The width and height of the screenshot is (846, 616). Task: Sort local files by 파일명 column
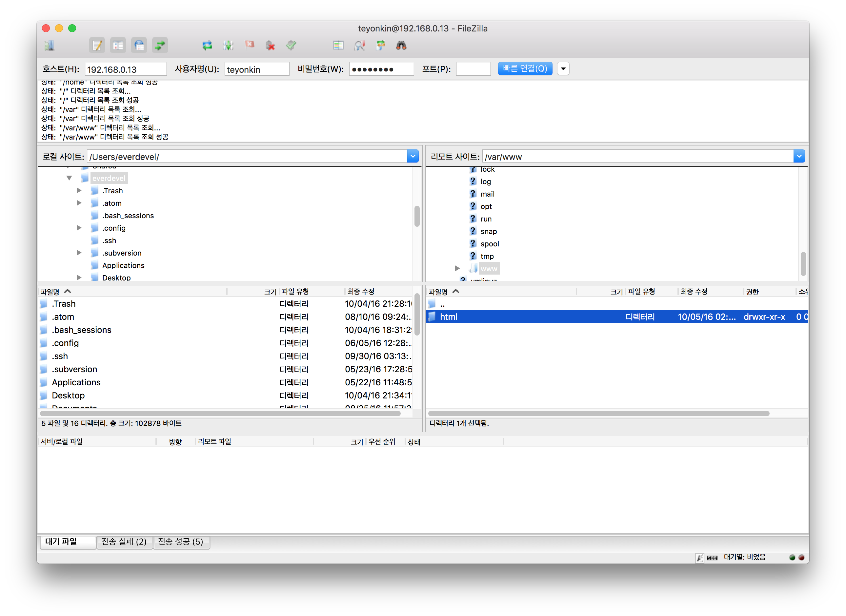coord(132,292)
